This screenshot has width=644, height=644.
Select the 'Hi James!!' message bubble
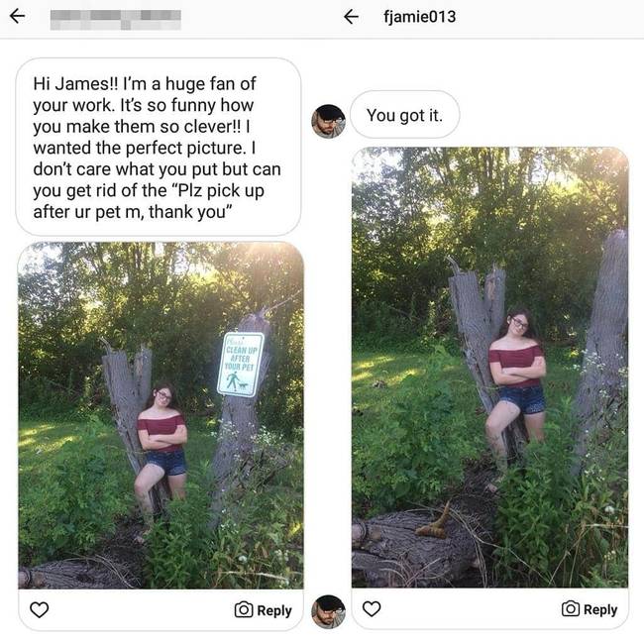point(159,147)
